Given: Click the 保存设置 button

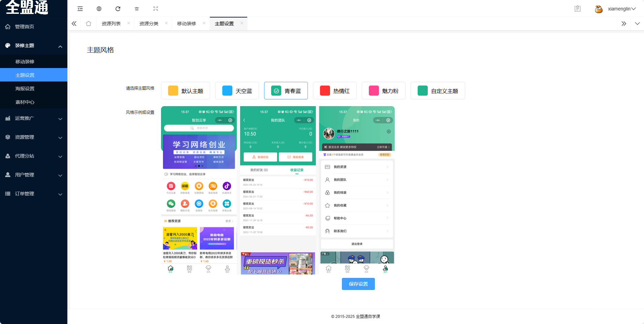Looking at the screenshot, I should click(x=358, y=284).
